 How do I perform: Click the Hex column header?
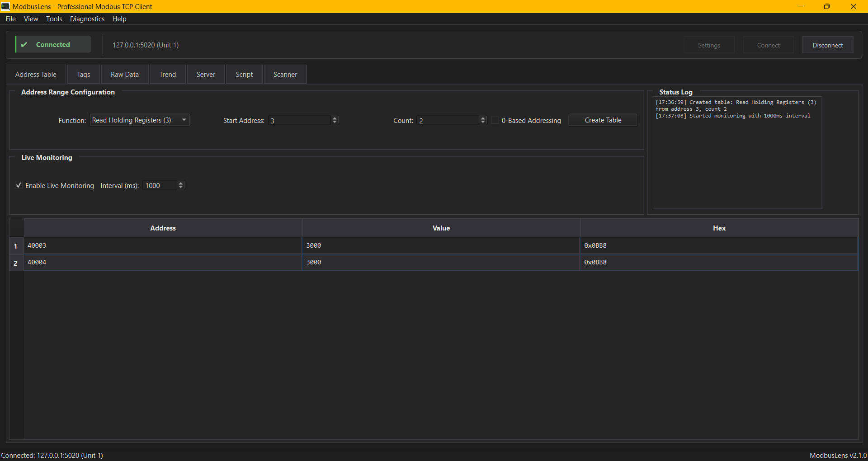click(719, 228)
